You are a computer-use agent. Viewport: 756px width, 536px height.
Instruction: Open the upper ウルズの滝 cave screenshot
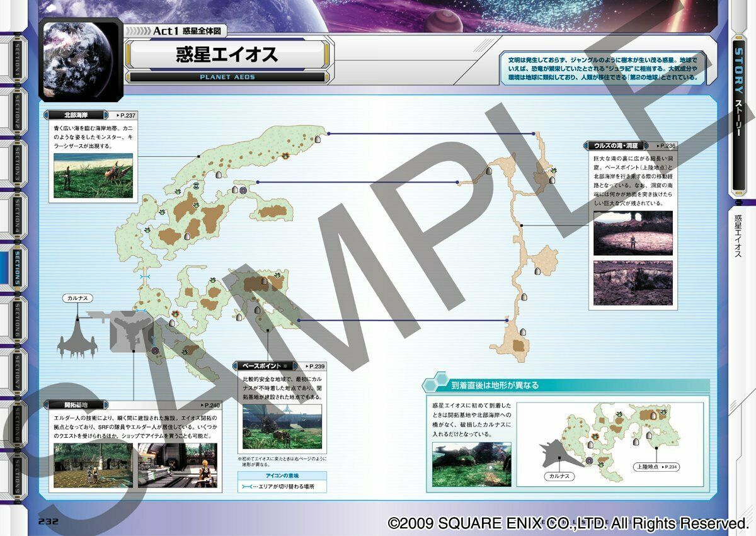coord(633,232)
